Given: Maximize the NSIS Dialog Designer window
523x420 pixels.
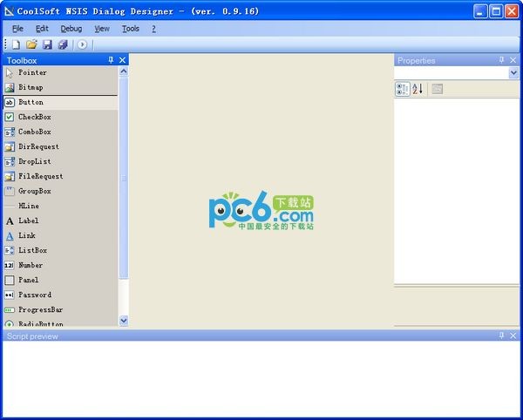Looking at the screenshot, I should click(496, 11).
